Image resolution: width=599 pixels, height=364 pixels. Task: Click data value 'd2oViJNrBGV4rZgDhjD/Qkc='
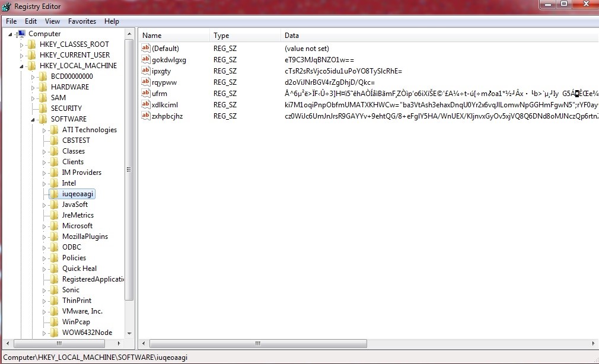[x=330, y=82]
